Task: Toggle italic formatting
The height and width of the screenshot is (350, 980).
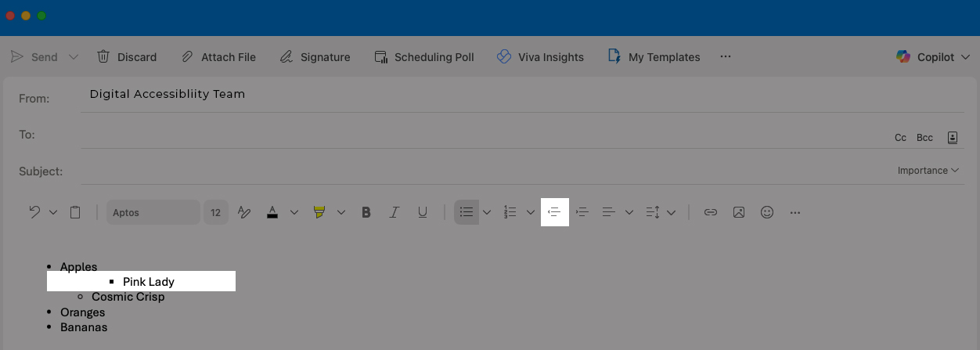Action: pyautogui.click(x=395, y=212)
